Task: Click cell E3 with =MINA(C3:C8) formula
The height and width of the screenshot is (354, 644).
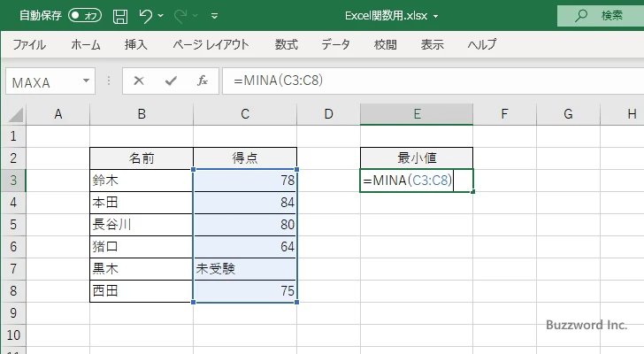Action: coord(417,181)
